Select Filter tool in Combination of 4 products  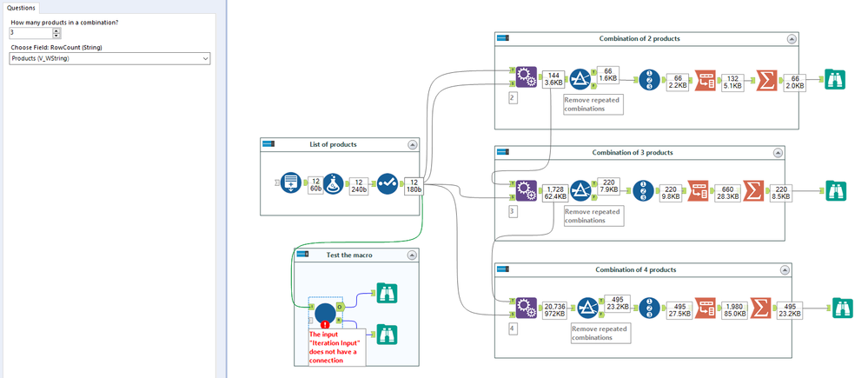tap(588, 308)
